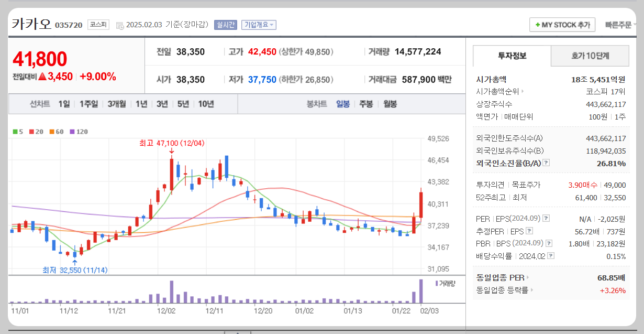Image resolution: width=644 pixels, height=334 pixels.
Task: Switch to the 투자정보 tab
Action: coord(512,56)
